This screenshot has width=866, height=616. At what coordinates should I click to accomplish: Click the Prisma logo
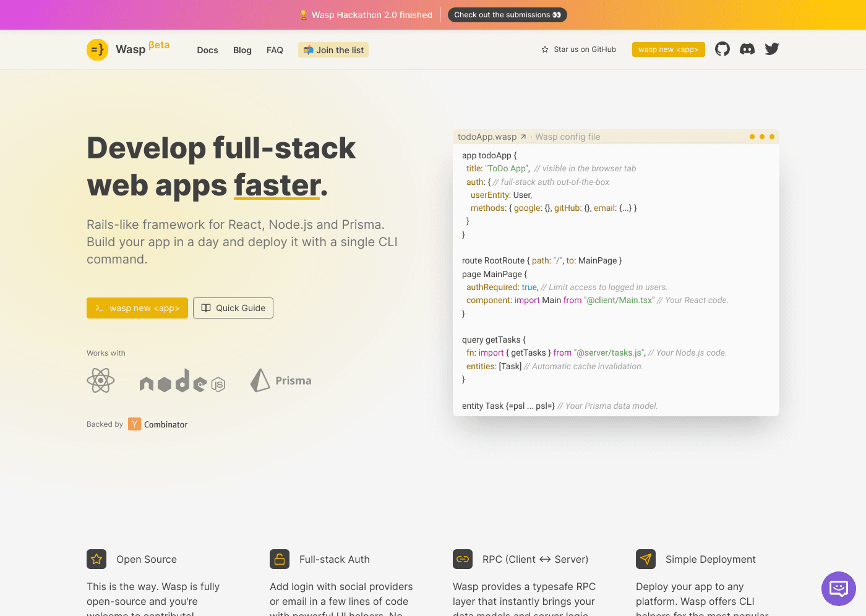(x=281, y=380)
